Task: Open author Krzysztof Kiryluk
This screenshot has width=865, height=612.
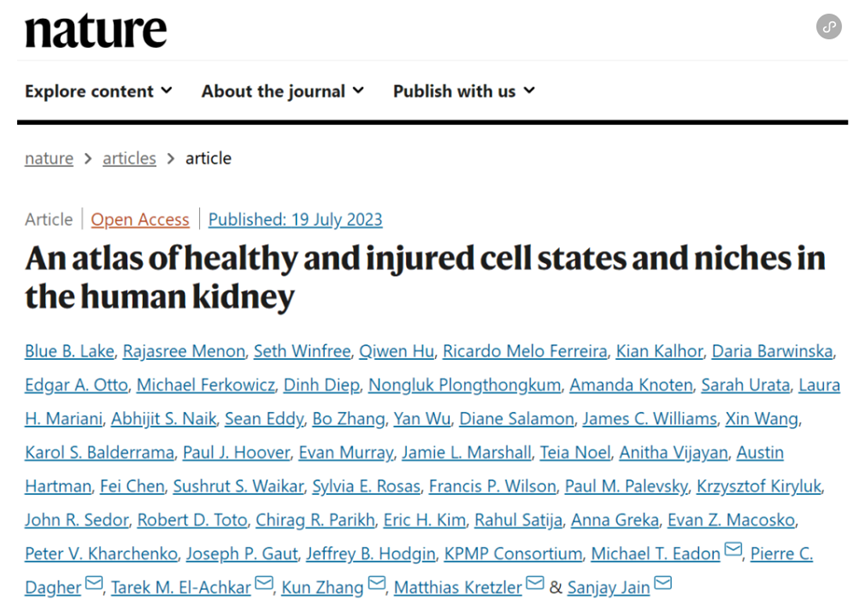Action: point(759,486)
